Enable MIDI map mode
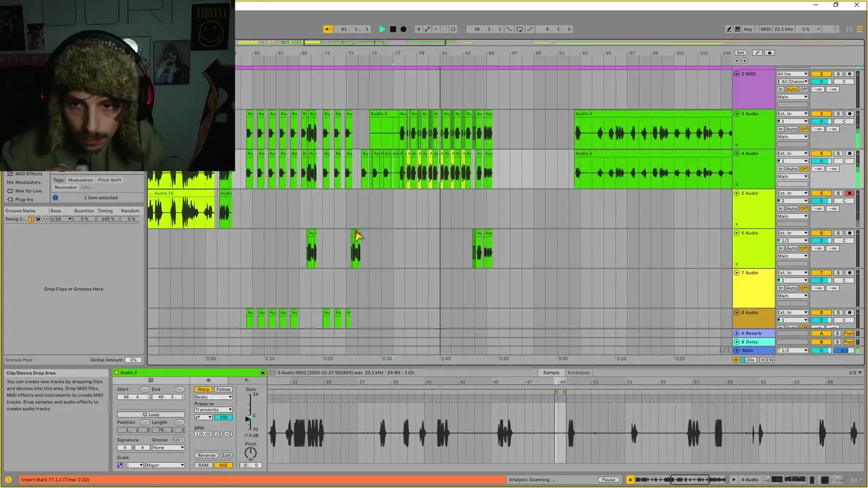Viewport: 868px width, 488px height. click(x=766, y=29)
